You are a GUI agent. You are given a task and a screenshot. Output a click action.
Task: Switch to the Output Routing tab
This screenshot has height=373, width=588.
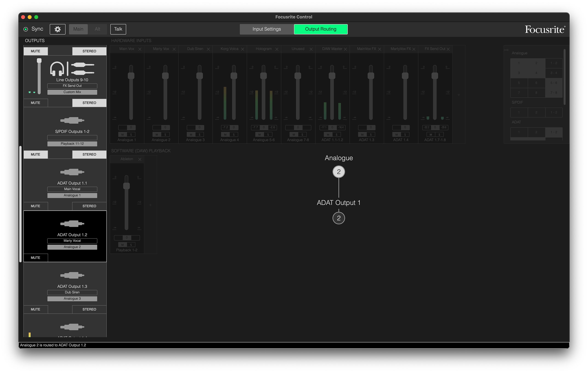321,29
